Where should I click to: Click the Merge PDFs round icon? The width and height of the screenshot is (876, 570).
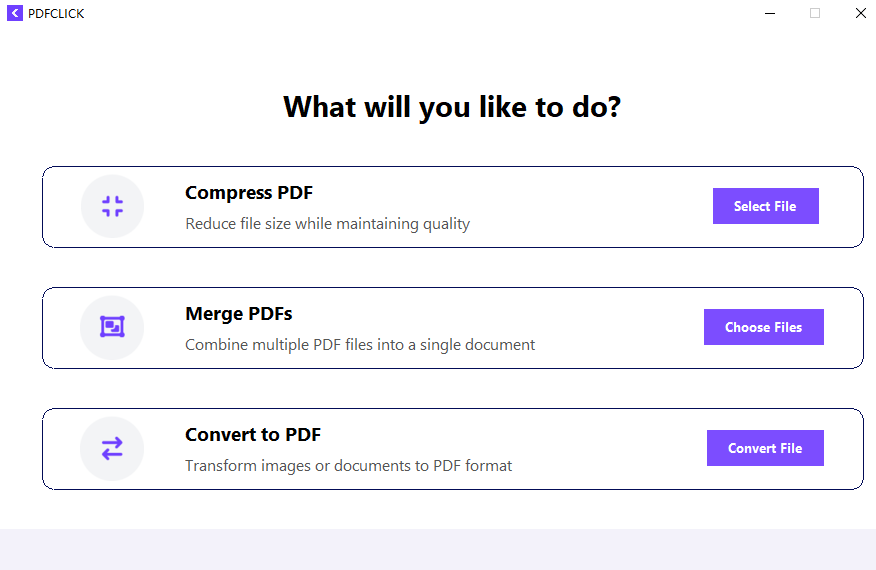click(112, 327)
